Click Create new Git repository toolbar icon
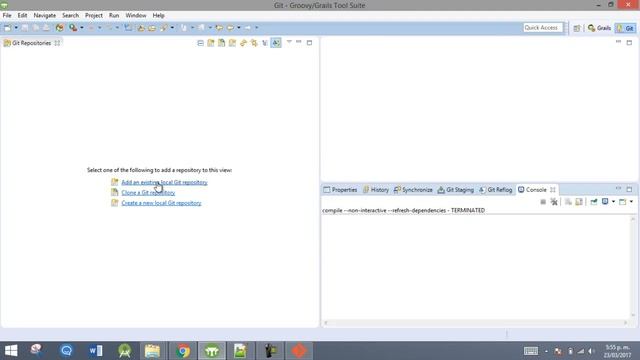Screen dimensions: 640x360 232,43
